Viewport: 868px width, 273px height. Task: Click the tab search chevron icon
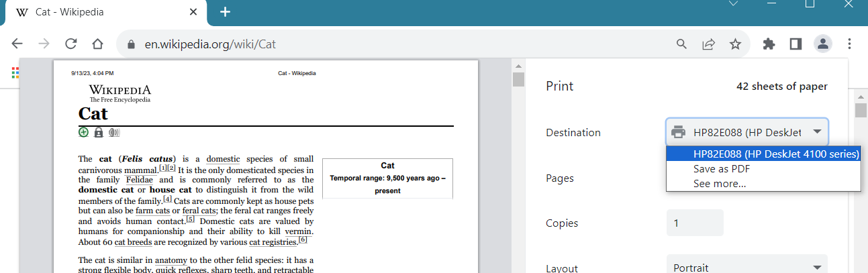click(733, 4)
